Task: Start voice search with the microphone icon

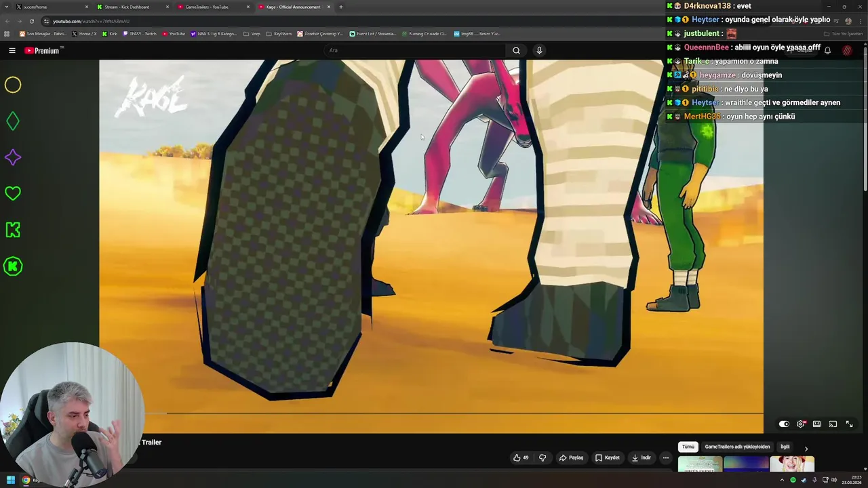Action: click(x=539, y=50)
